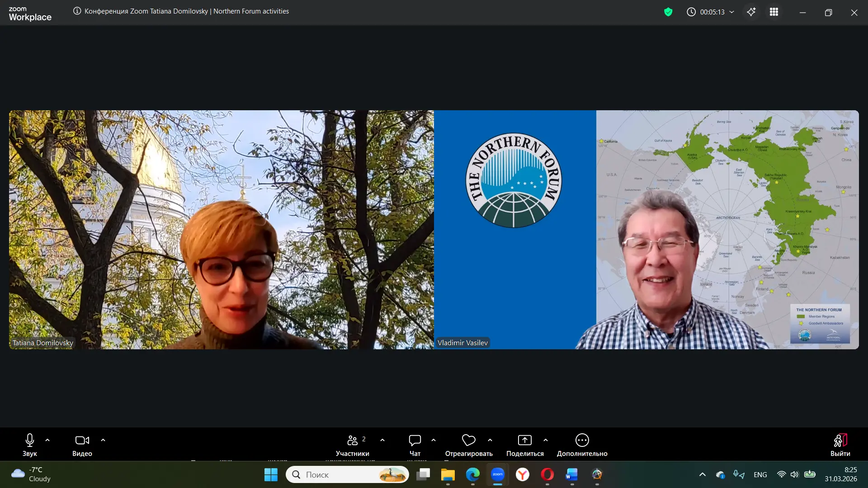Screen dimensions: 868x488
Task: Expand chat options arrow beside Чат
Action: click(434, 440)
